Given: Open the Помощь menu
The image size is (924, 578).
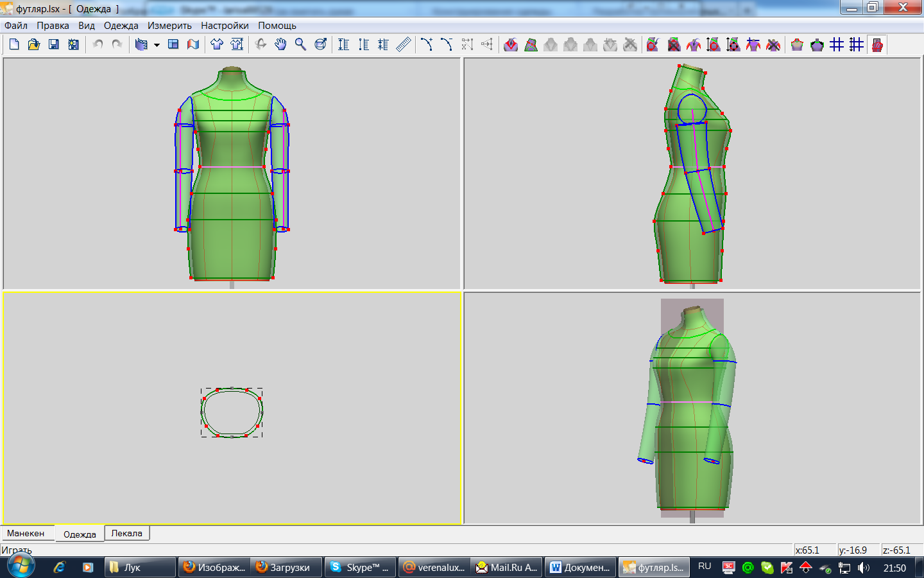Looking at the screenshot, I should tap(277, 26).
